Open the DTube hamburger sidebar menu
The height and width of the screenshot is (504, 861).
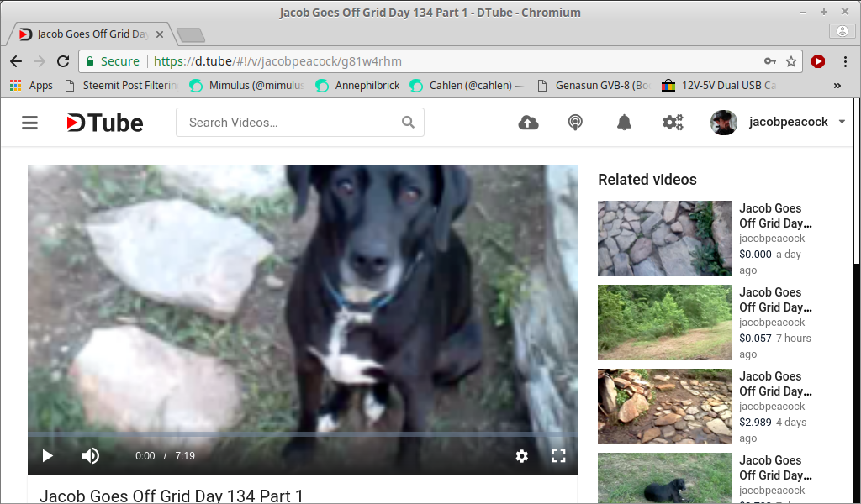[x=29, y=123]
